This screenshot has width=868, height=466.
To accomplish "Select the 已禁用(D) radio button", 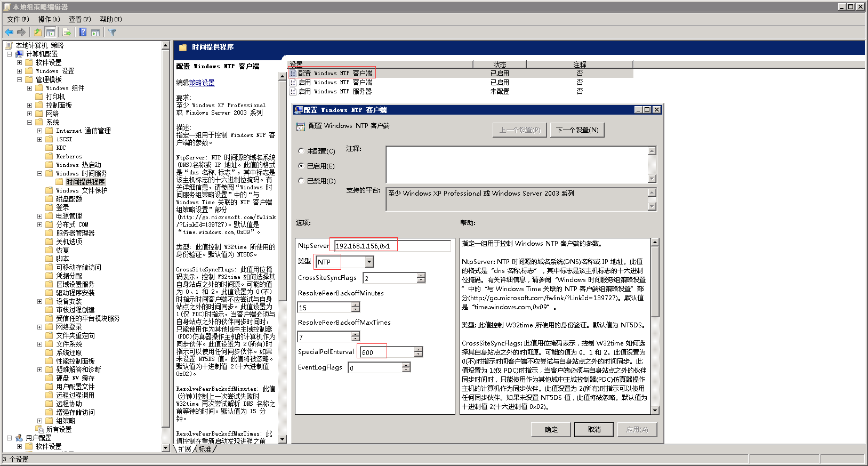I will pos(301,181).
